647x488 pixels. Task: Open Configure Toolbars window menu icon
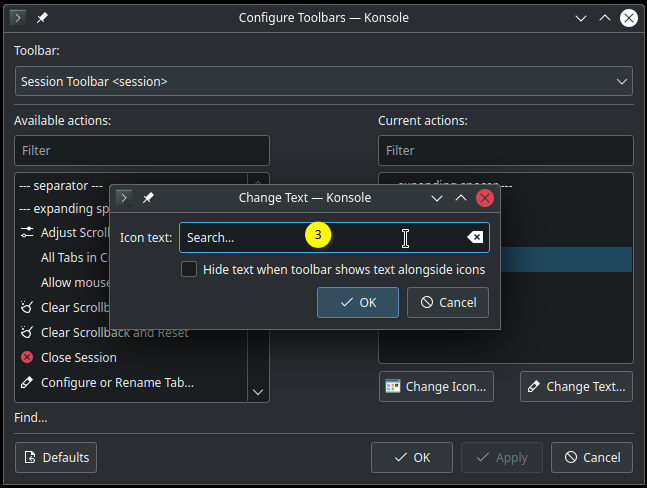[18, 18]
